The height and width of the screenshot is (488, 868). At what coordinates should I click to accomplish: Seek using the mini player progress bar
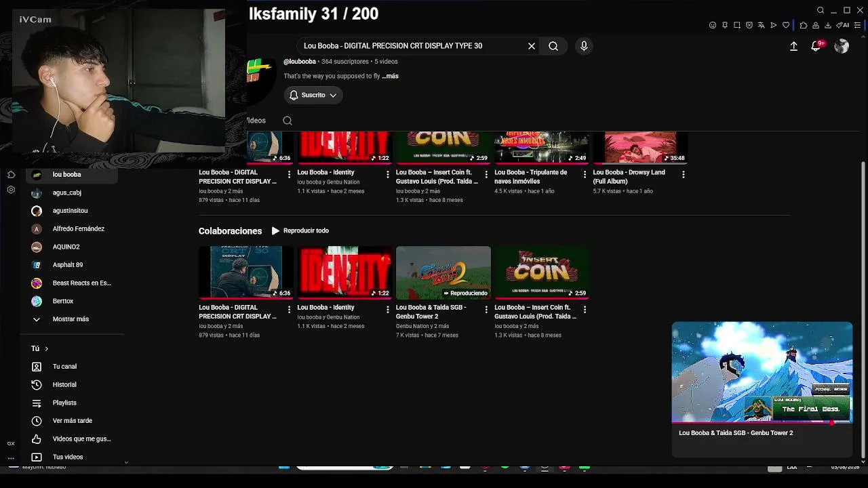pyautogui.click(x=762, y=422)
